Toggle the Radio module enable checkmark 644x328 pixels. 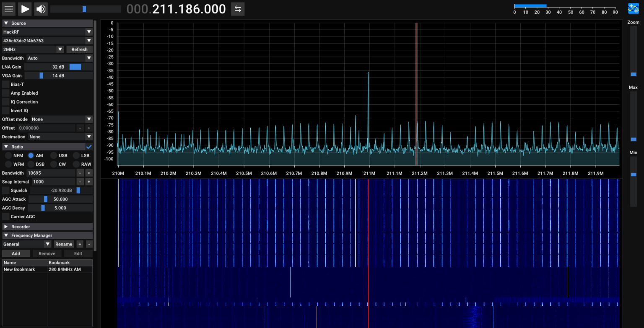point(89,146)
